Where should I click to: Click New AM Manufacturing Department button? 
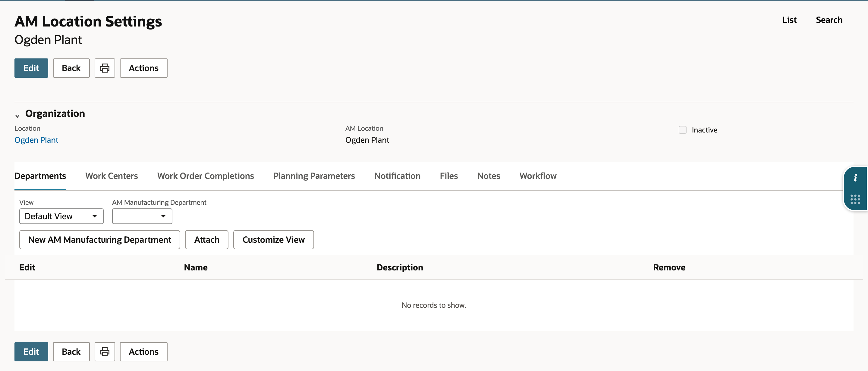click(x=100, y=240)
